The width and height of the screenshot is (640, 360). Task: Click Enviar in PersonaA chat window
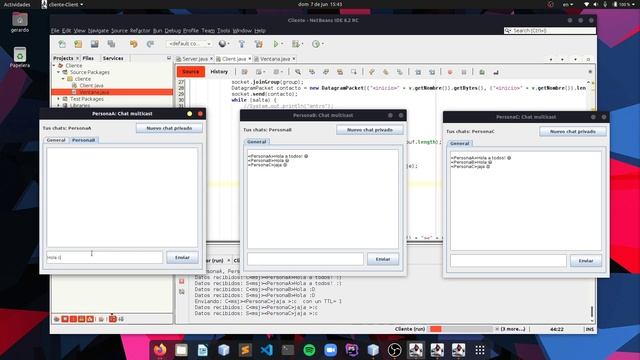[x=182, y=258]
